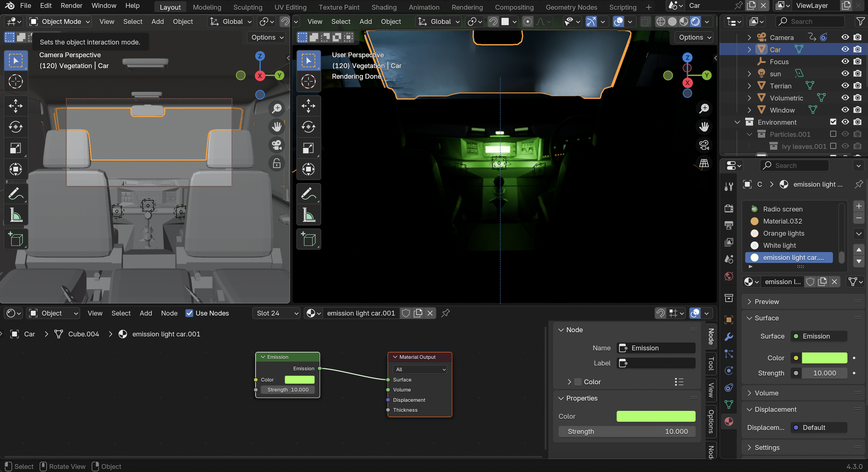The height and width of the screenshot is (472, 868).
Task: Pin the node editor material
Action: [x=445, y=313]
